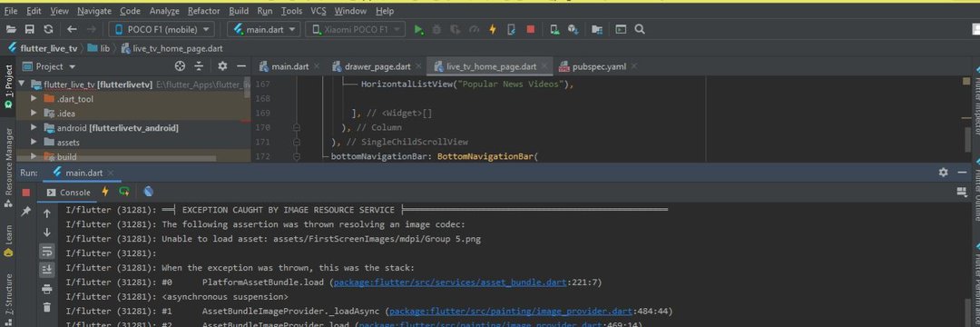The height and width of the screenshot is (327, 980).
Task: Open Project panel settings gear
Action: tap(222, 66)
